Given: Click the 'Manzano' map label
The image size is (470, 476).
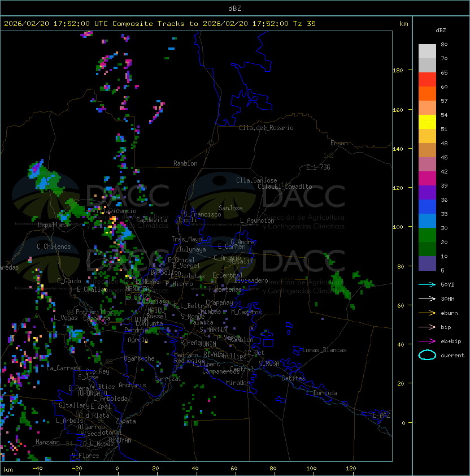Looking at the screenshot, I should [47, 442].
